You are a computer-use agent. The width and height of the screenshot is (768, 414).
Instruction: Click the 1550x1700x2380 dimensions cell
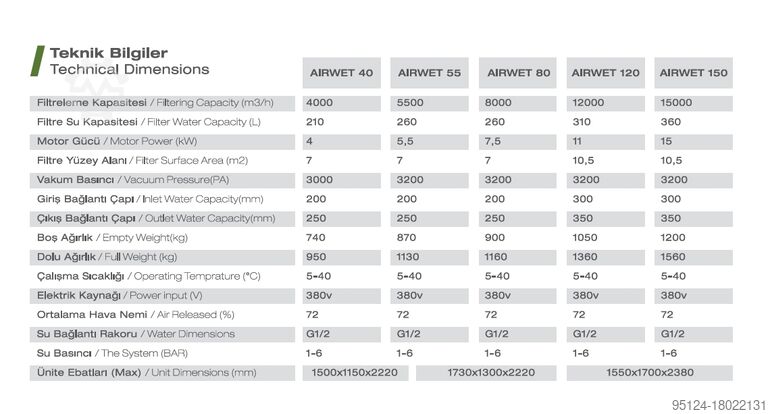[649, 372]
